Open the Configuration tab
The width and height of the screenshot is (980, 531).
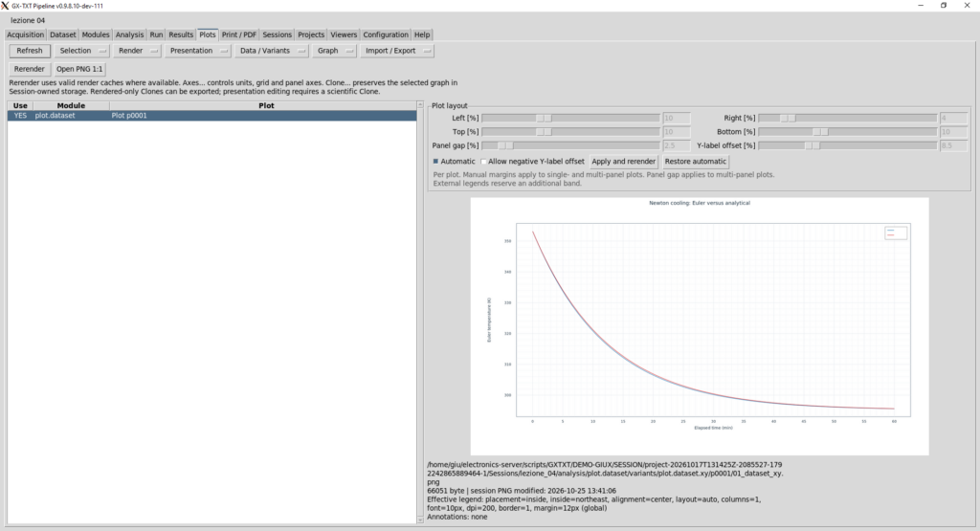386,35
